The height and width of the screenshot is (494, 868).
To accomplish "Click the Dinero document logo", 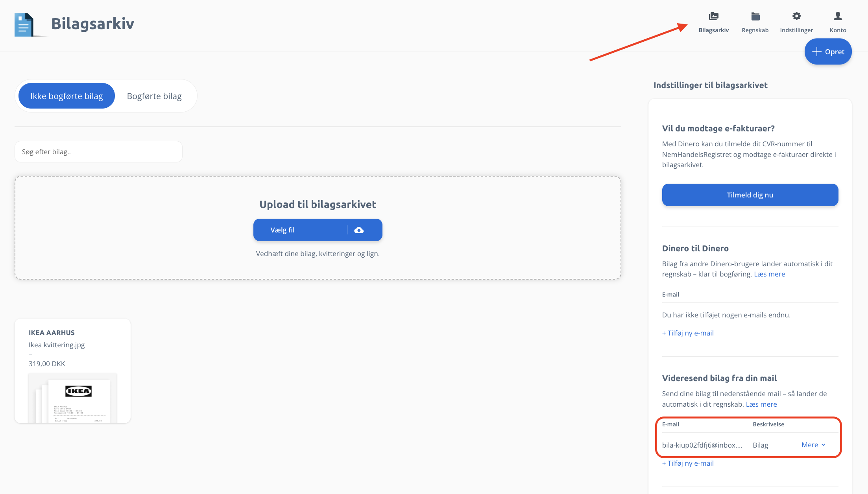I will (24, 24).
